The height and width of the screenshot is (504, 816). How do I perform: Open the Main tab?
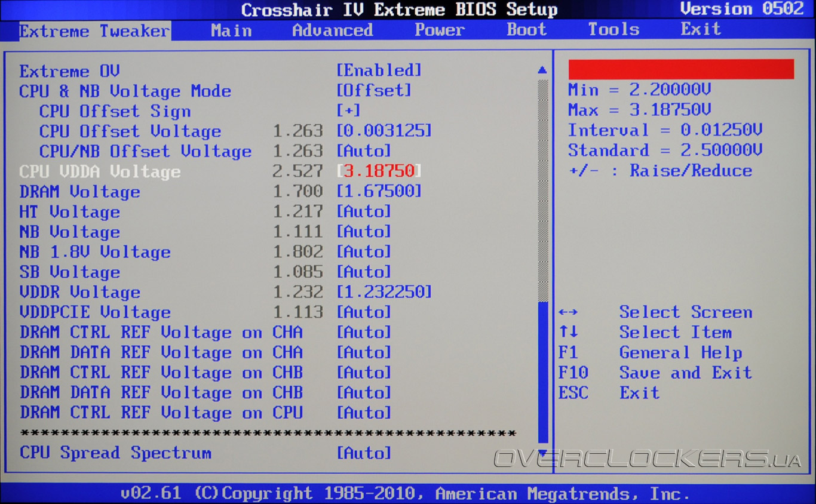pos(231,30)
